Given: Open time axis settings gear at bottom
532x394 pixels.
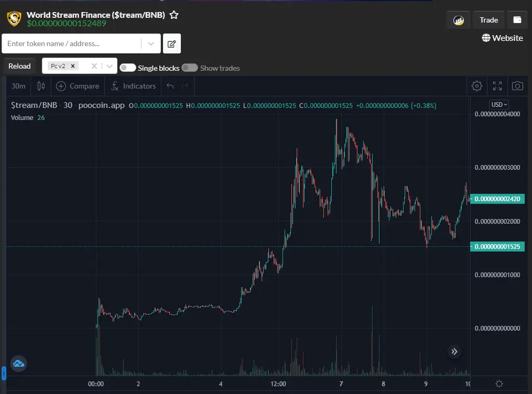Looking at the screenshot, I should (x=499, y=384).
